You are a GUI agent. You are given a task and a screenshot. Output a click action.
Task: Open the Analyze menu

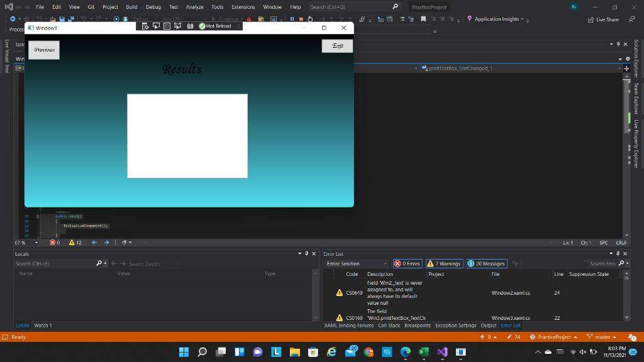(x=195, y=7)
